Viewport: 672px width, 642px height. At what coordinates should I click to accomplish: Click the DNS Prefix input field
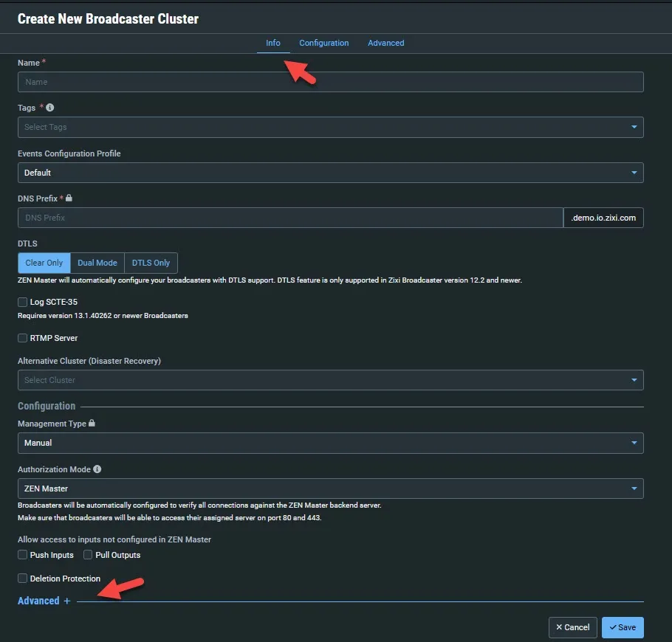[290, 218]
